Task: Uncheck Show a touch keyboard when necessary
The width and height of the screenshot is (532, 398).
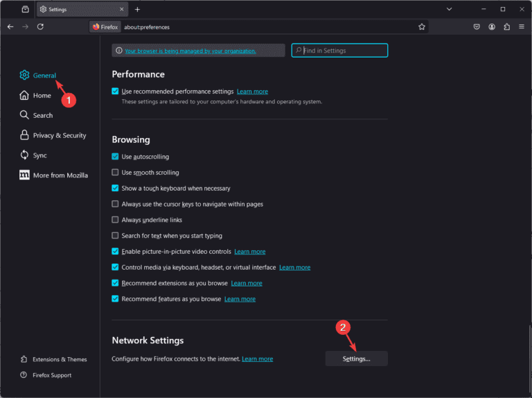Action: click(x=115, y=188)
